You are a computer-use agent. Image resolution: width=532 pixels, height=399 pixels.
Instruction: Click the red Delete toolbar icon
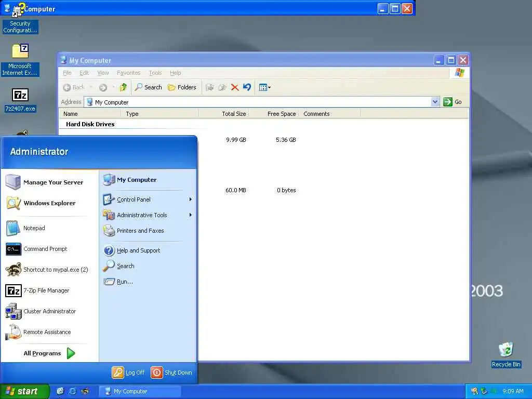(234, 87)
